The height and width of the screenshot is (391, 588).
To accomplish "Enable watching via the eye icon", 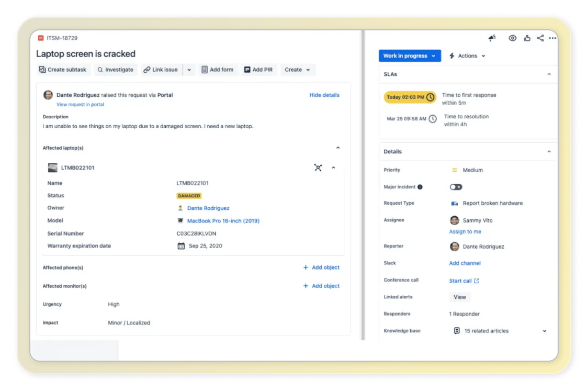I will 512,38.
